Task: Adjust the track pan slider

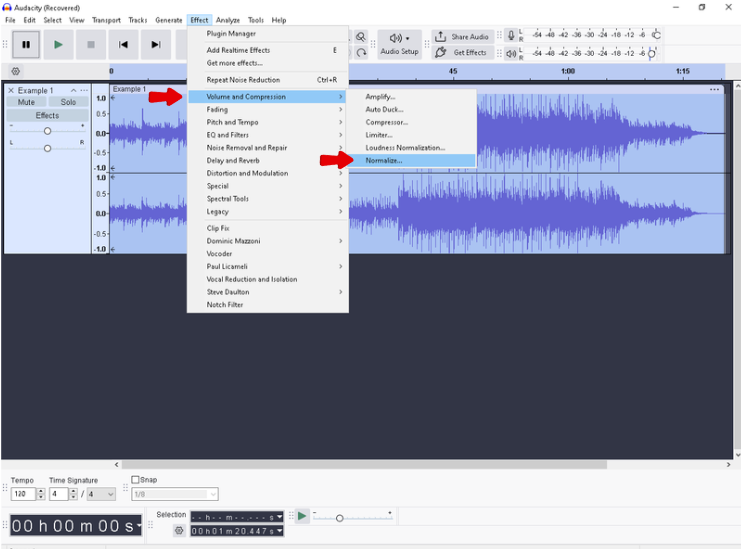Action: point(47,148)
